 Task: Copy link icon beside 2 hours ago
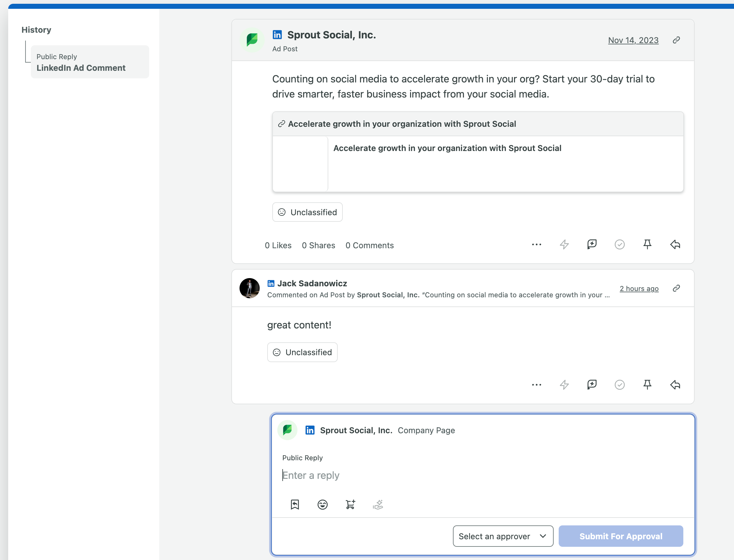point(676,288)
